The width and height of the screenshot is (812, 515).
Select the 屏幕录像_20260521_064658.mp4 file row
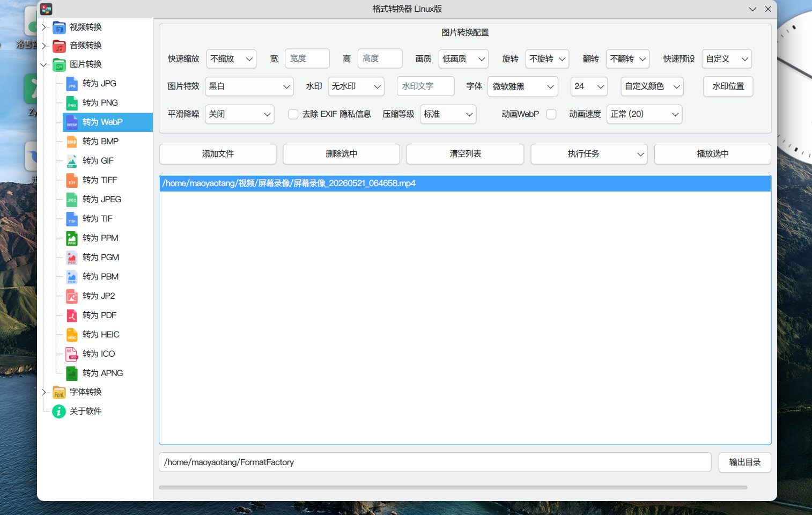point(465,183)
